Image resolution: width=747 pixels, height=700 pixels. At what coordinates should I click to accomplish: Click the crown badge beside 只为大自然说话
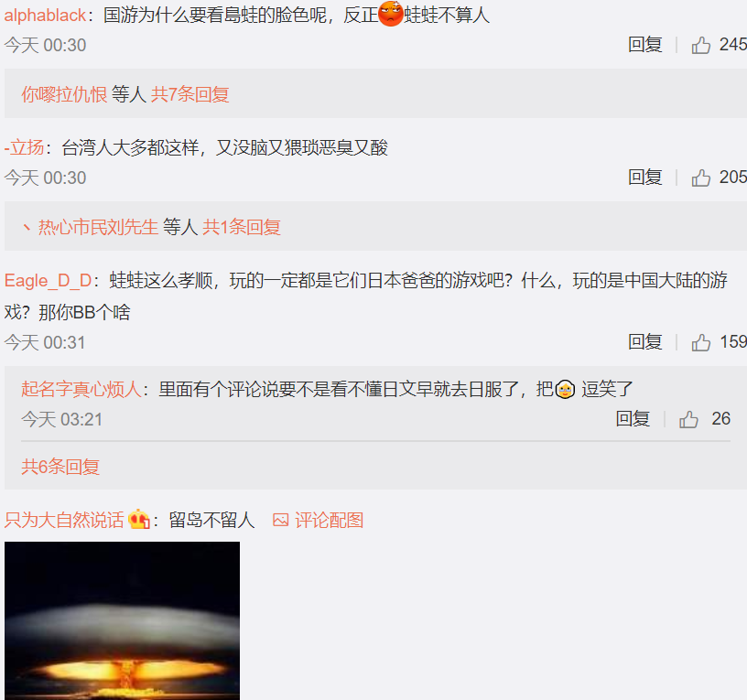pos(139,519)
